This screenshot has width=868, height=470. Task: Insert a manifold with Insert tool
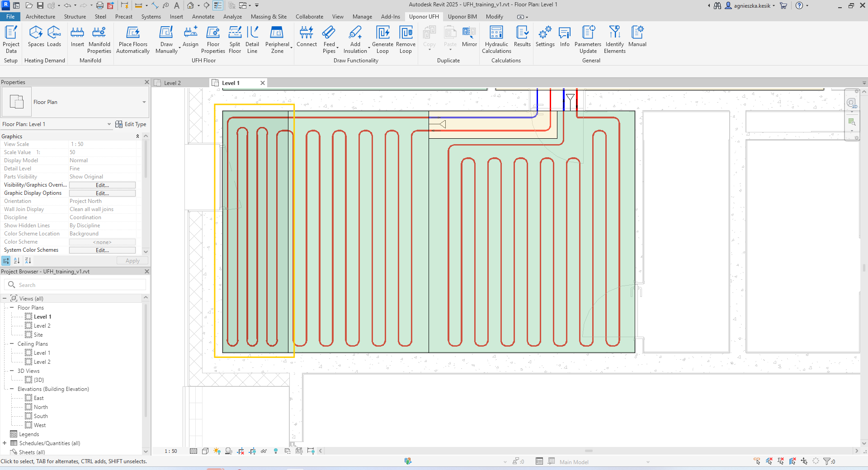pos(77,36)
